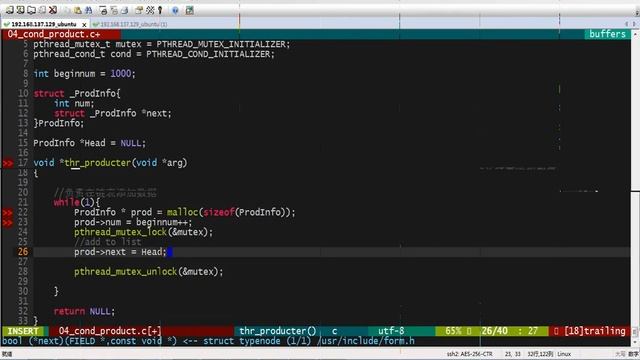Click the crossed-tools Global Options icon
This screenshot has width=640, height=360.
click(150, 10)
